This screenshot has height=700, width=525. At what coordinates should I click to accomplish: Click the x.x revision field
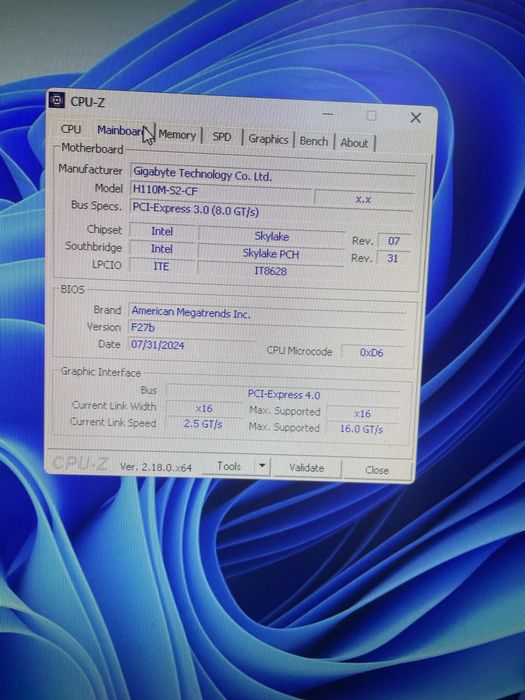click(x=364, y=199)
